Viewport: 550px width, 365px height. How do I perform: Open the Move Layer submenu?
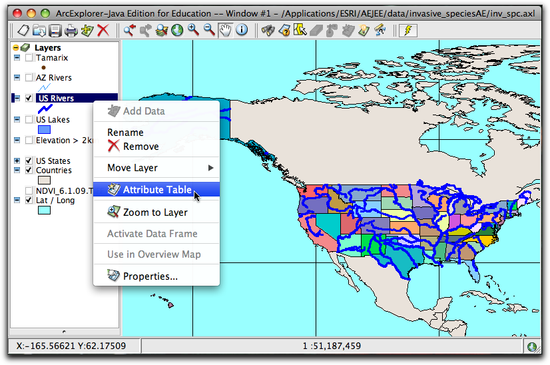click(156, 168)
